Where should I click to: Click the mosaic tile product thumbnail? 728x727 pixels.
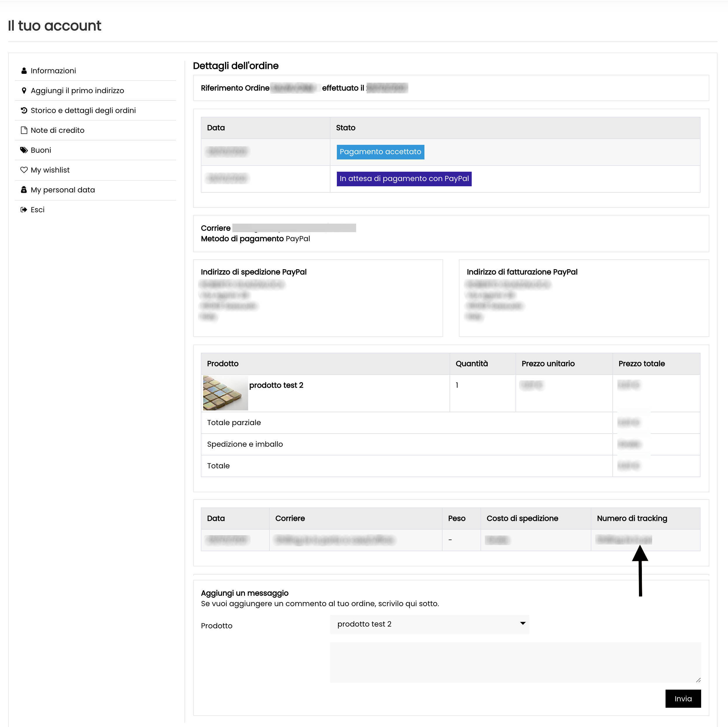click(225, 393)
